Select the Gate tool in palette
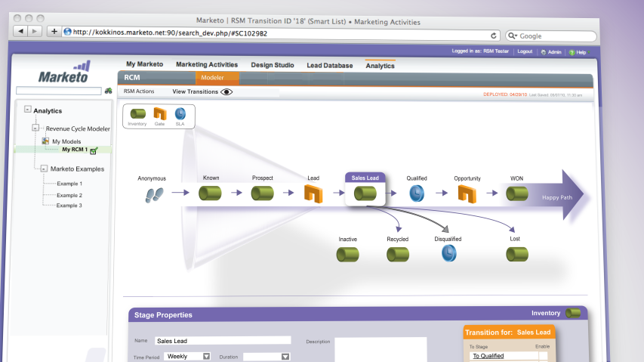644x362 pixels. pyautogui.click(x=159, y=113)
